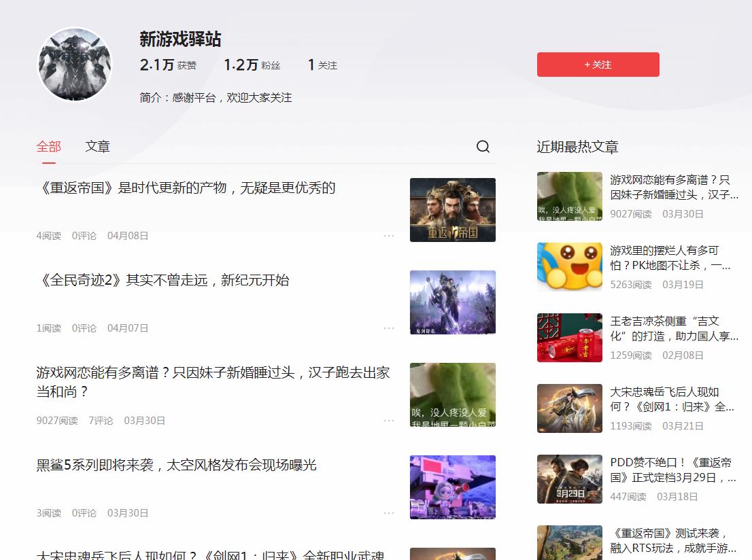Open more options for 《全民奇迹2》 article
Screen dimensions: 752x560
coord(389,328)
